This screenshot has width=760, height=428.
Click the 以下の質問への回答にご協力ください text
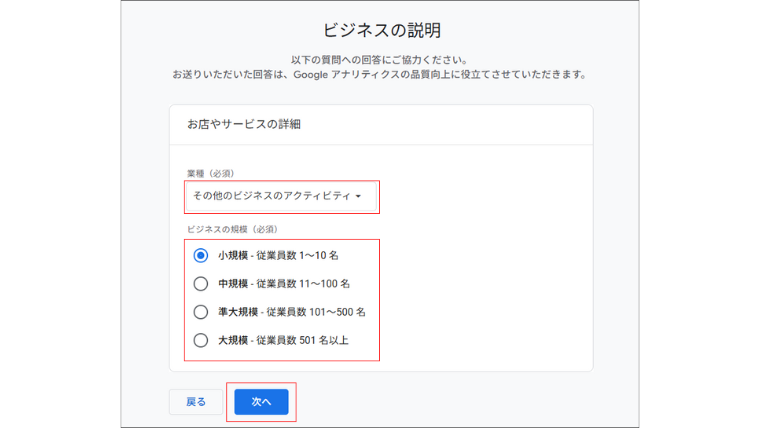tap(380, 60)
